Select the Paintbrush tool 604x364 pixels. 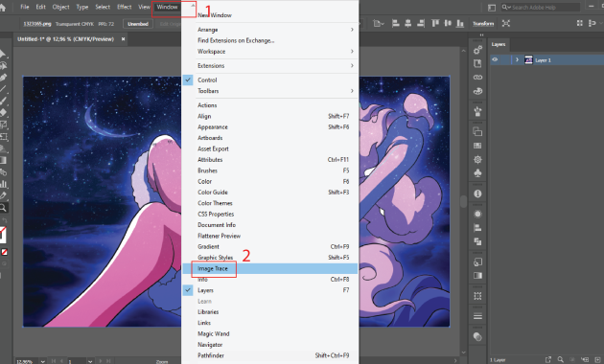[x=3, y=101]
